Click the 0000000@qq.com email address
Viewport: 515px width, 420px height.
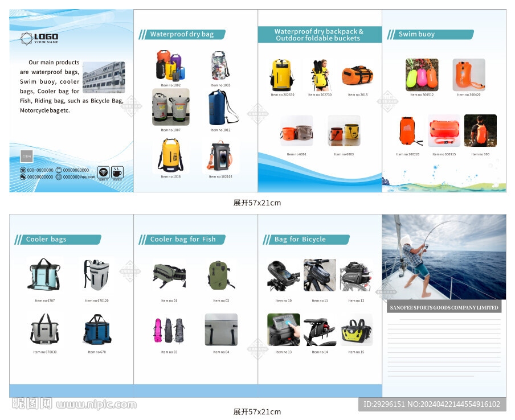tap(79, 177)
